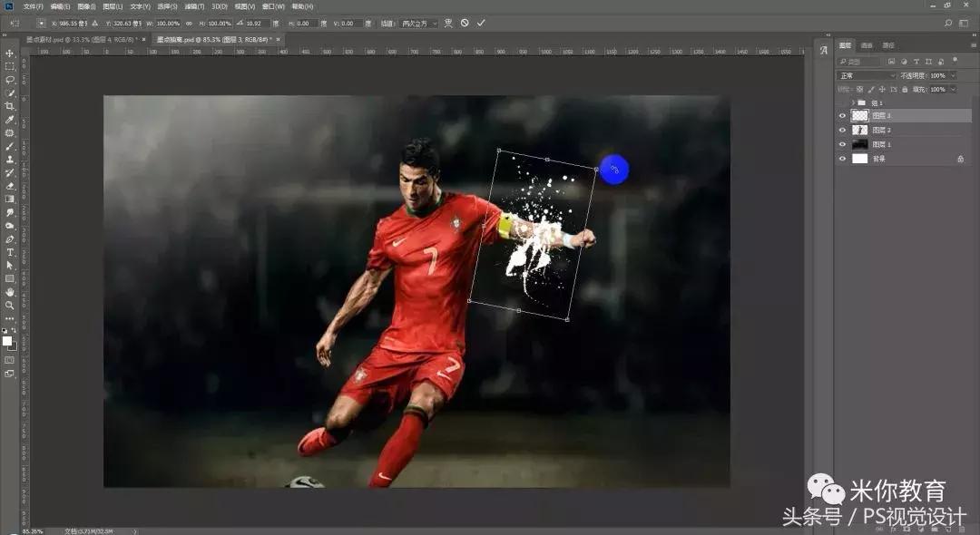
Task: Hide 图层 1 with its eye icon
Action: coord(842,144)
